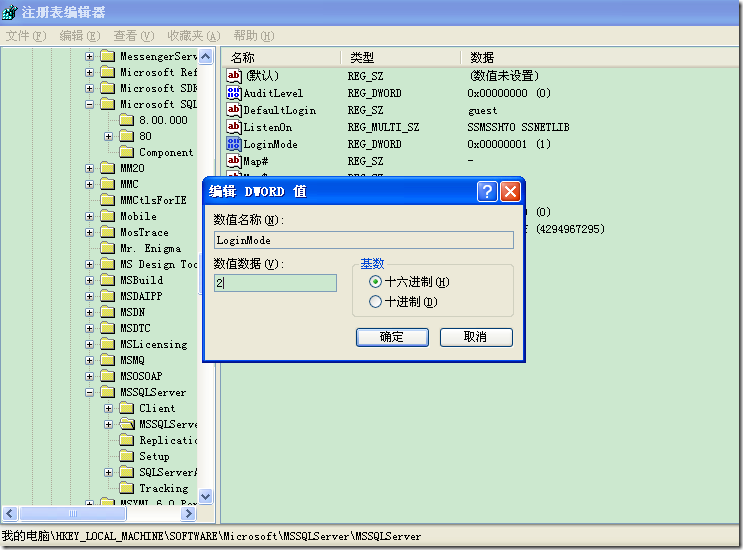Click the 'guest' data value

[482, 110]
